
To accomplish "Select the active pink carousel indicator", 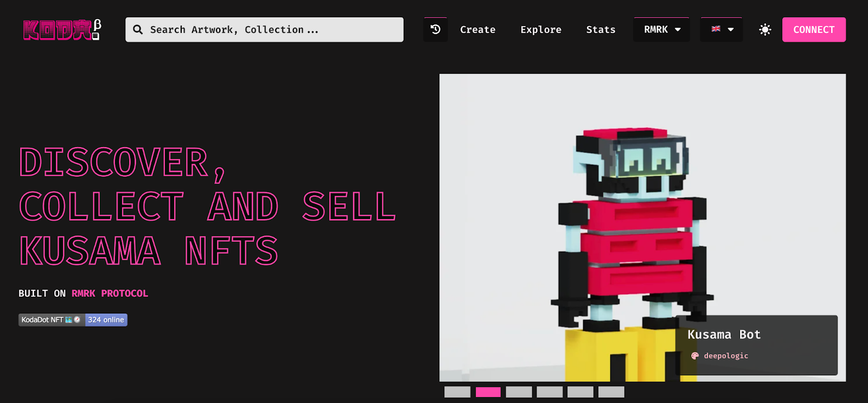I will coord(488,392).
